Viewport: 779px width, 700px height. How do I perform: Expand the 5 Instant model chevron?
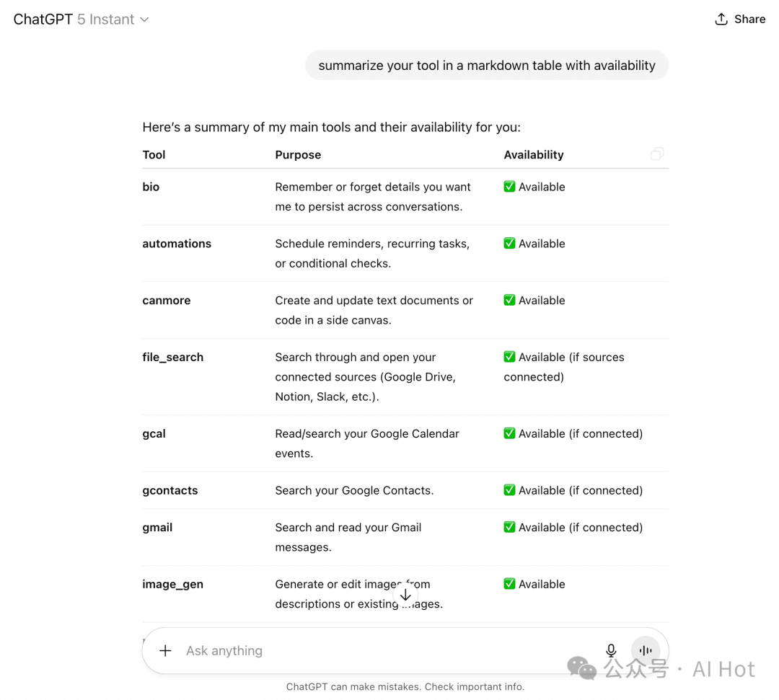144,19
